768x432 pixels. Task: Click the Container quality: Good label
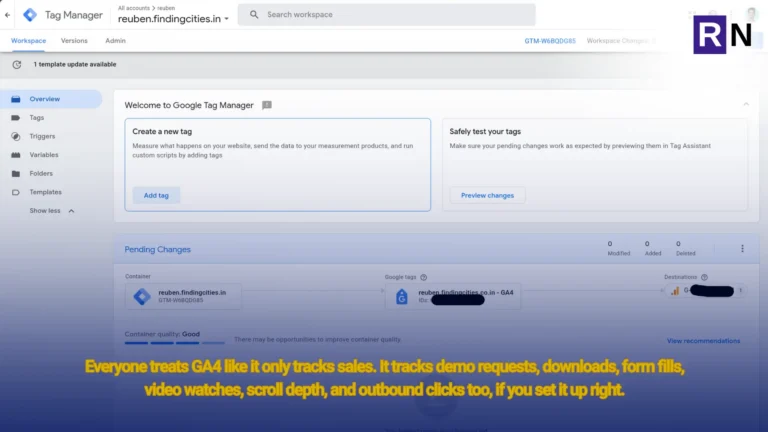(x=162, y=334)
